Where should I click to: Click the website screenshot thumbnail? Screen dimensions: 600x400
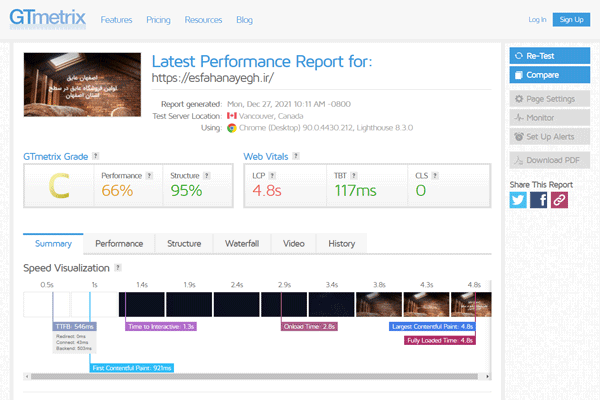(x=82, y=89)
